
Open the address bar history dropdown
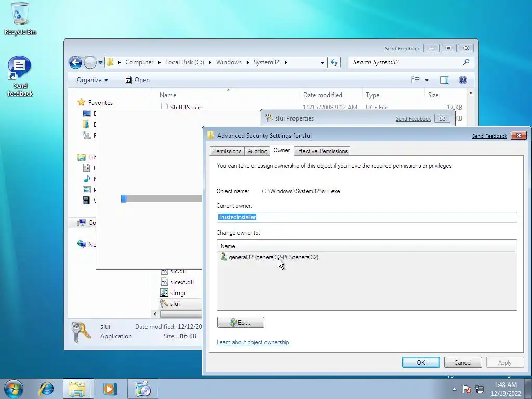(x=322, y=62)
